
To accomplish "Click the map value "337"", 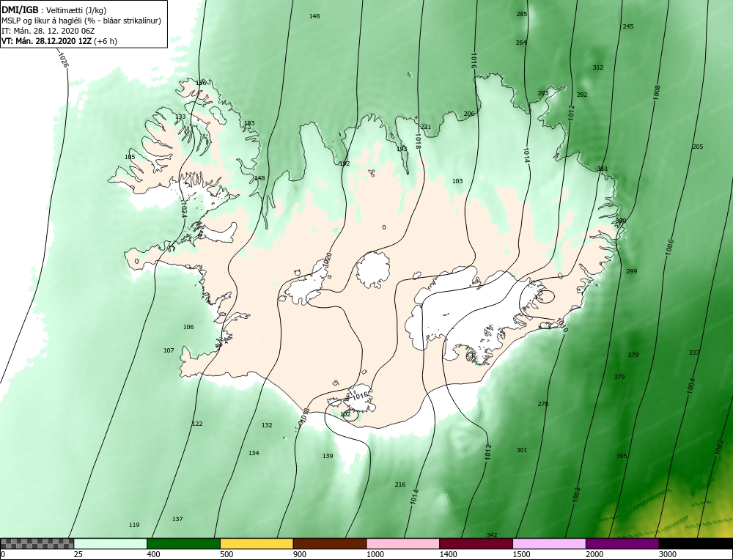I will click(694, 353).
